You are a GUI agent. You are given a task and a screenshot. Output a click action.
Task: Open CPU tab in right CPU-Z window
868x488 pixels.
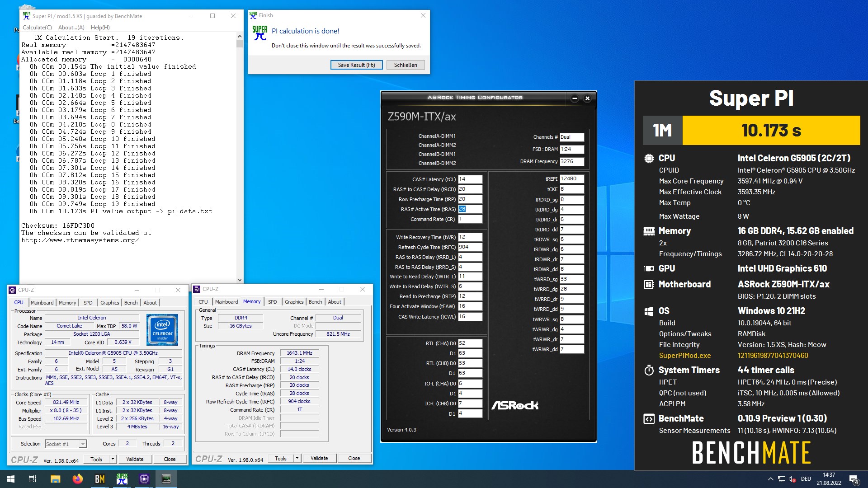[203, 302]
